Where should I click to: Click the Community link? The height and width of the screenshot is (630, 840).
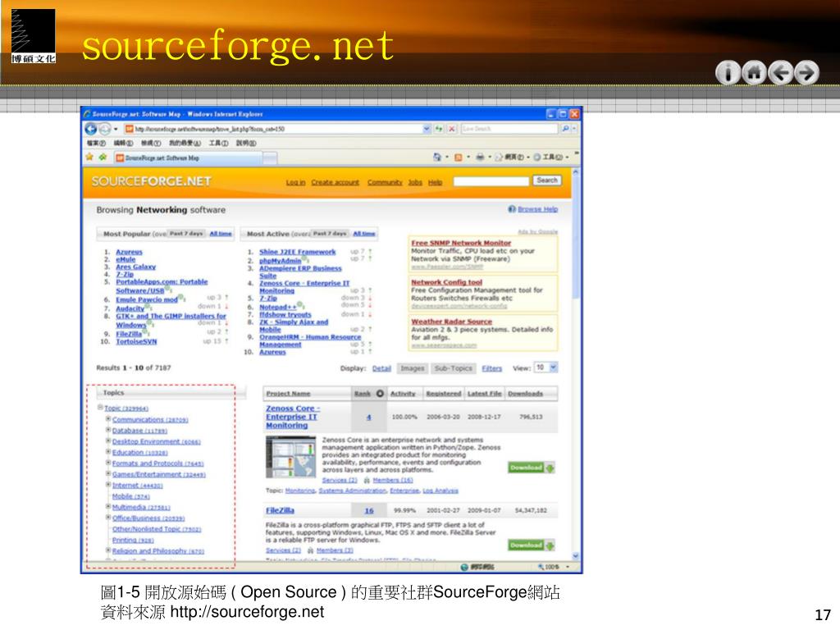(385, 183)
